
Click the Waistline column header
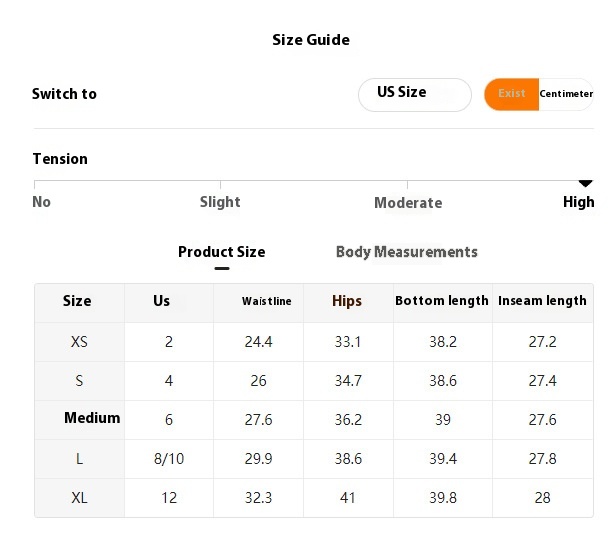pos(267,301)
